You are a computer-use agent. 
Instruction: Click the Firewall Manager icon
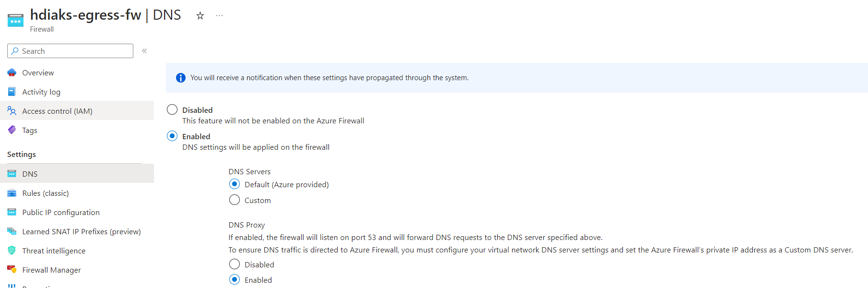point(12,270)
